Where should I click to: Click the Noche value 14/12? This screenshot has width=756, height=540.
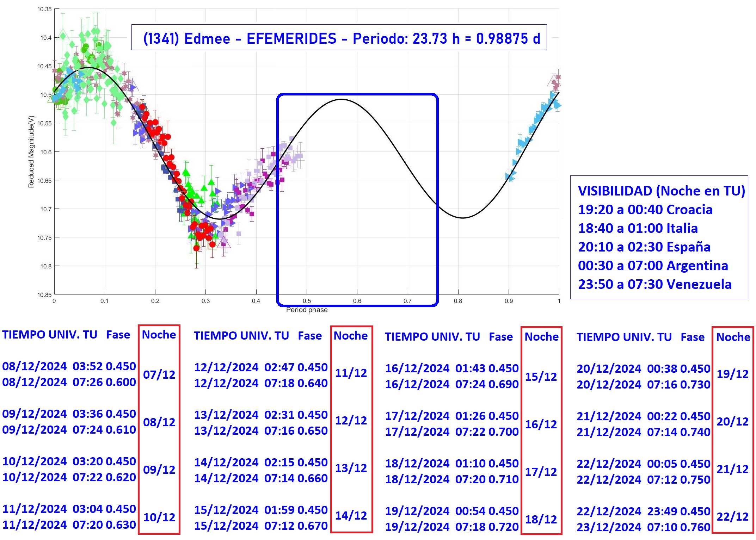351,515
